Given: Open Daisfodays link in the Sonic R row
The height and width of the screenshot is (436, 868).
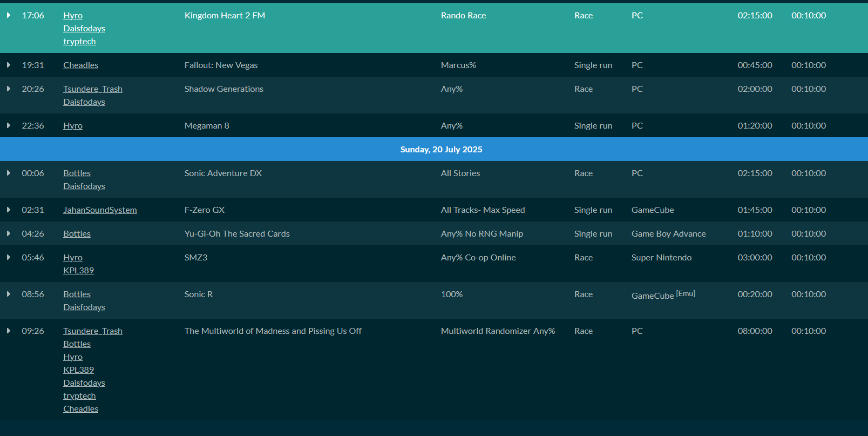Looking at the screenshot, I should [84, 307].
